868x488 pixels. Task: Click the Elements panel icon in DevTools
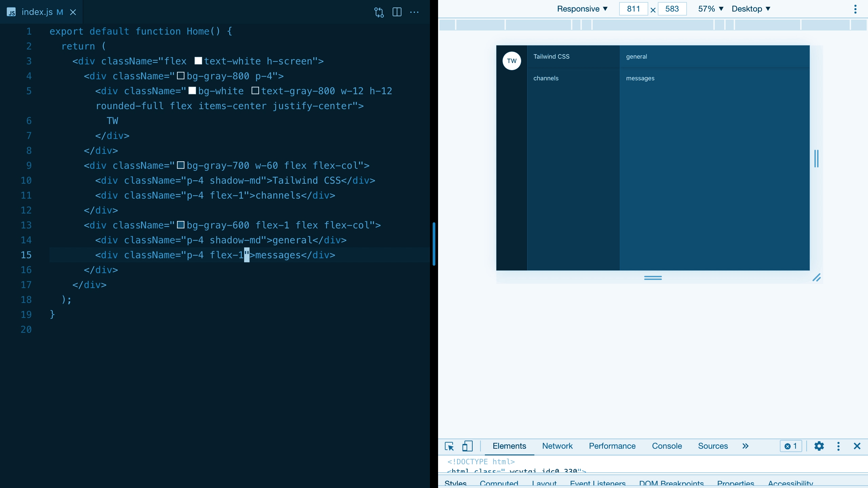(x=509, y=446)
